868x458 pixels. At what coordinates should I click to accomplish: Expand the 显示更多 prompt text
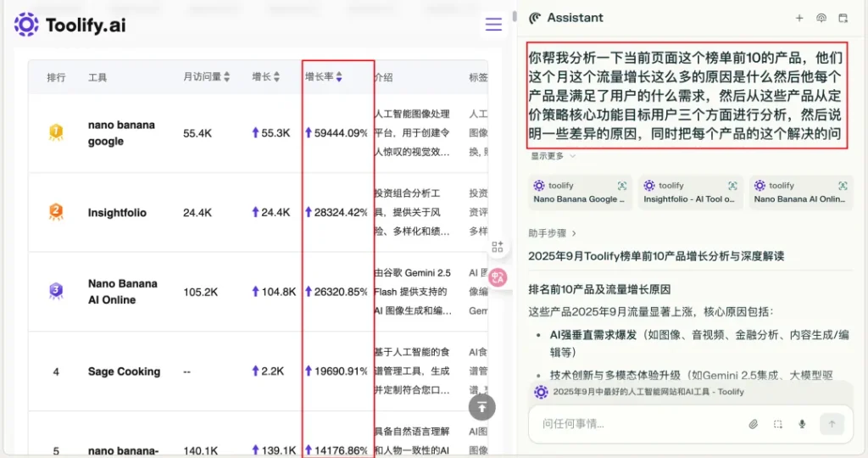pyautogui.click(x=554, y=156)
